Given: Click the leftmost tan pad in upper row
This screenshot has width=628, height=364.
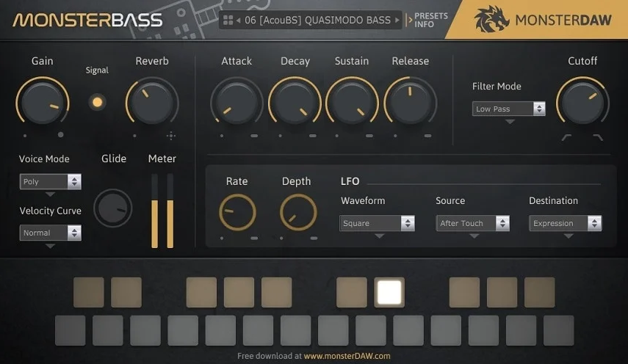Looking at the screenshot, I should 89,292.
